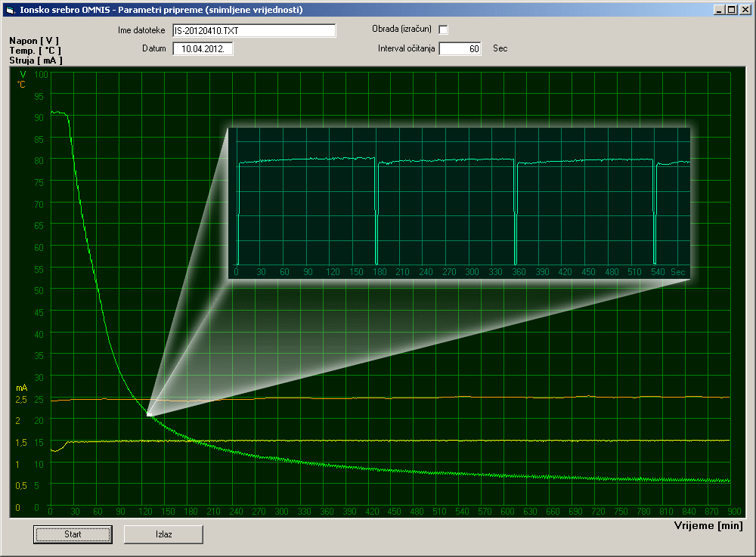
Task: Minimize the Ionsko srebro OMNIS window
Action: pos(719,10)
